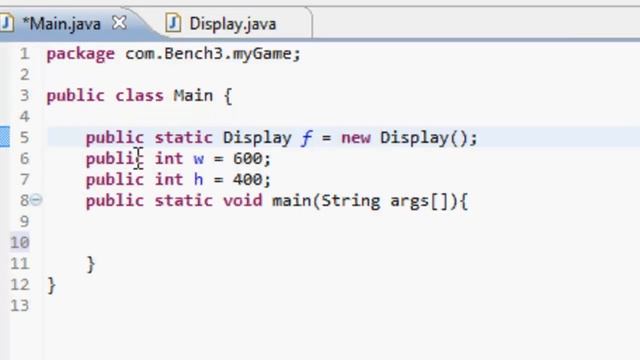Click the 'new' keyword on line 5
The height and width of the screenshot is (360, 640).
pos(356,138)
